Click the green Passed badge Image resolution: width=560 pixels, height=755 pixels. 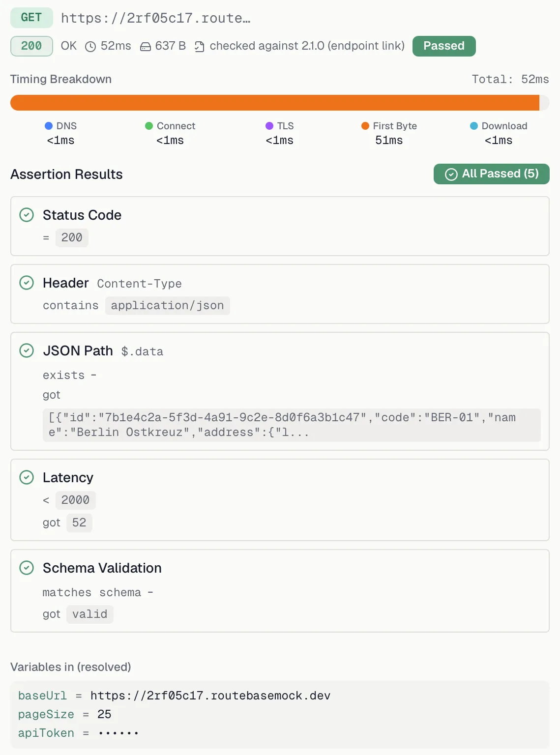point(444,46)
